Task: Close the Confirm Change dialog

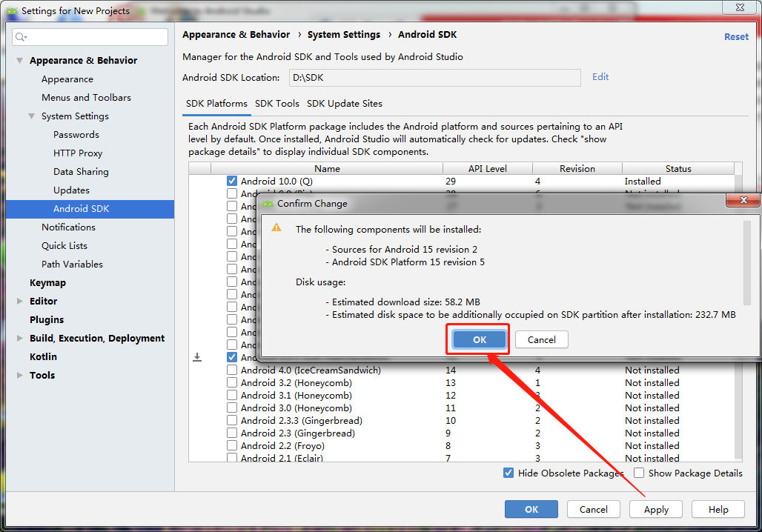Action: pos(743,200)
